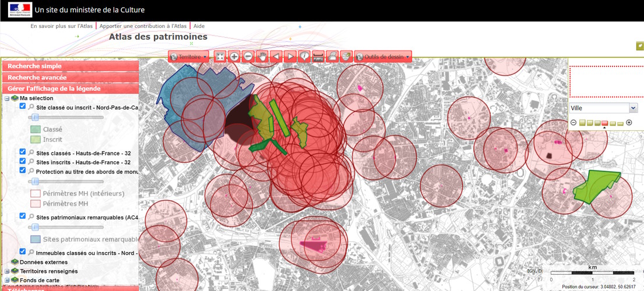This screenshot has width=644, height=291.
Task: Click the Aide link
Action: pos(199,26)
